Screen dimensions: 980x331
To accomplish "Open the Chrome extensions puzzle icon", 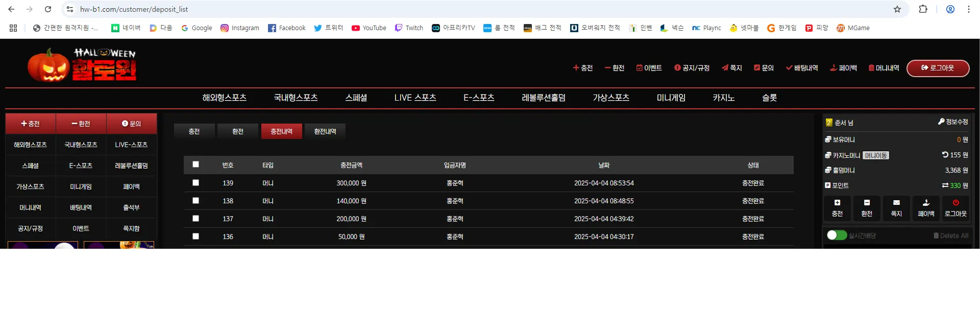I will (x=923, y=9).
